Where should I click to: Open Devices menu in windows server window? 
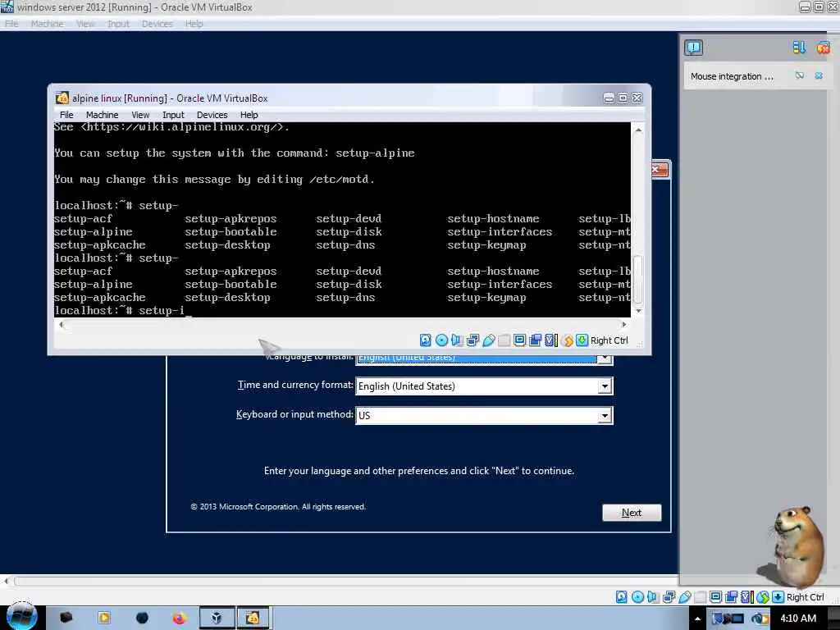pos(157,24)
